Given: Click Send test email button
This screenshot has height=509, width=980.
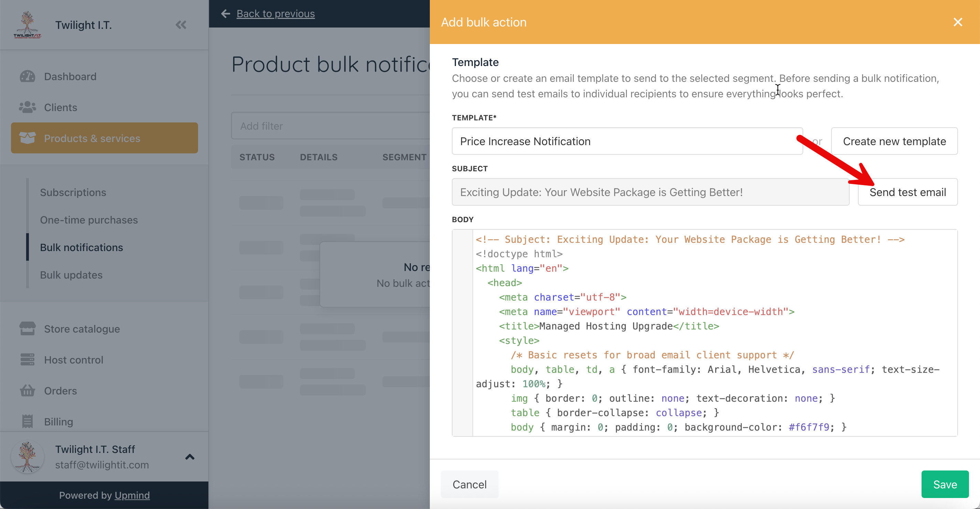Looking at the screenshot, I should point(908,192).
